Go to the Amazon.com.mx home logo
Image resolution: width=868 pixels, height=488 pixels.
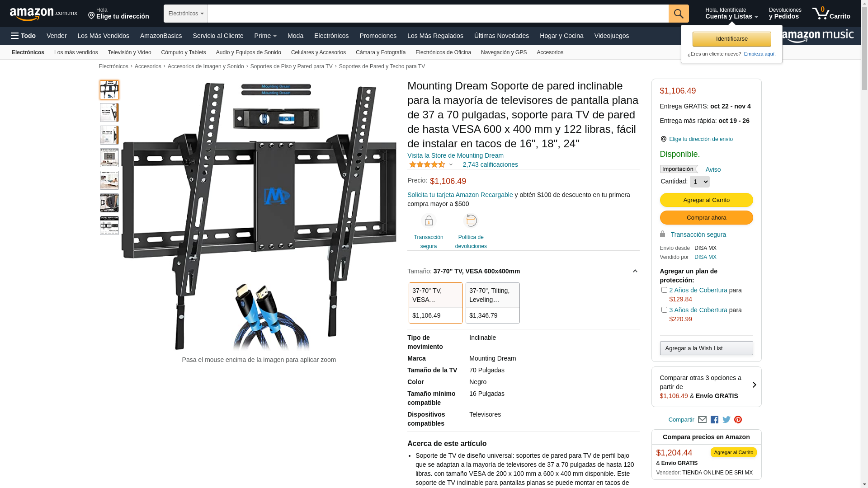[43, 14]
